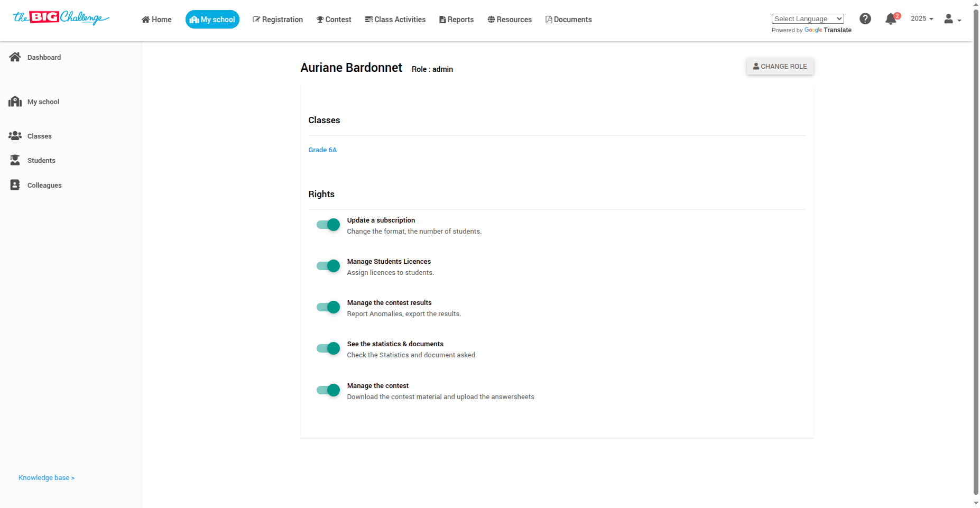Click the Classes group icon in sidebar
980x508 pixels.
pos(15,136)
